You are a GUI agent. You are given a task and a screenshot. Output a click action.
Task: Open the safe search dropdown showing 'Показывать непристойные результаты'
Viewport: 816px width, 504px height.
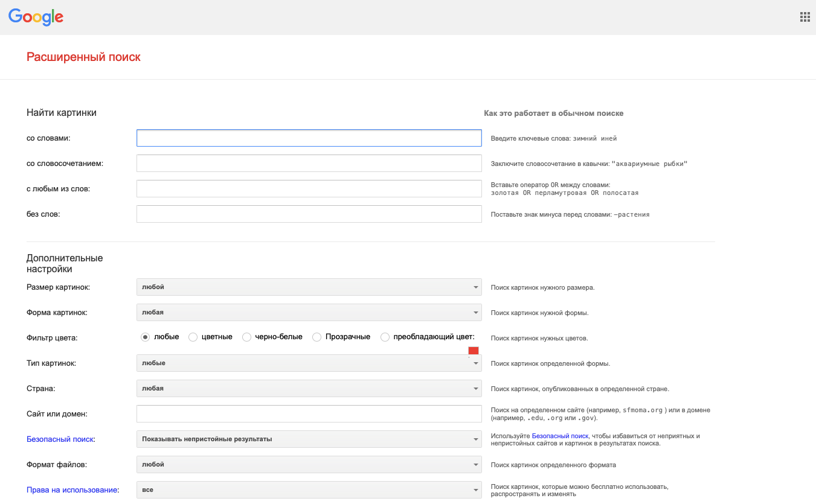click(309, 439)
